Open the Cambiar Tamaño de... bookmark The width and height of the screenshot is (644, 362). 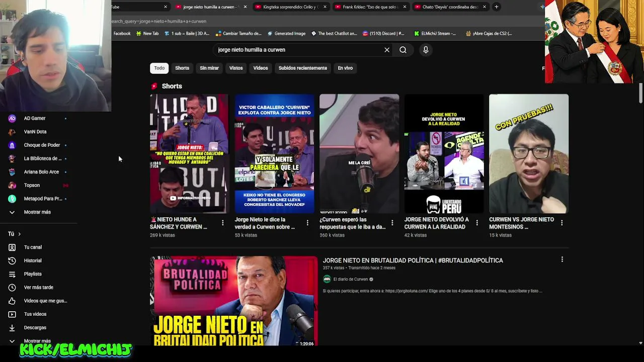pos(238,34)
